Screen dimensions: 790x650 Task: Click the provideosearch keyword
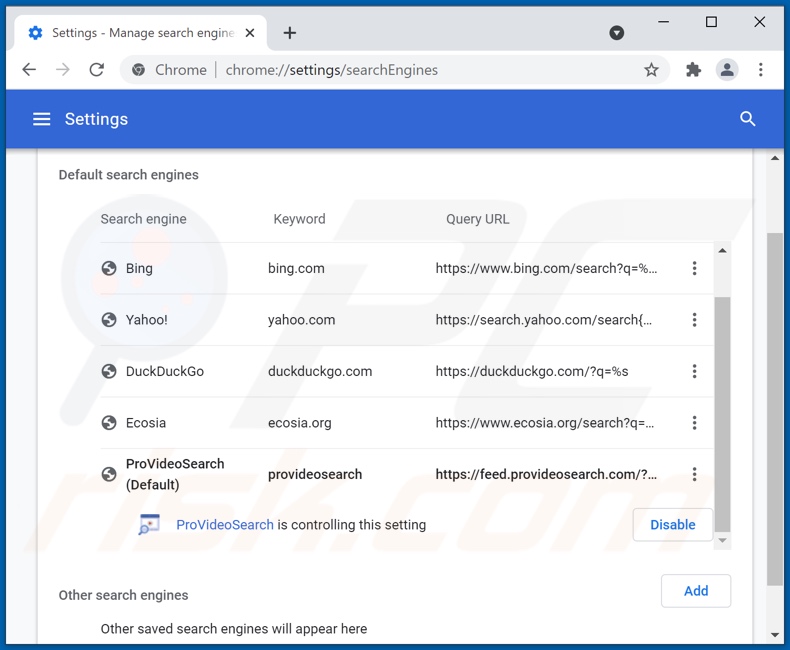point(315,474)
